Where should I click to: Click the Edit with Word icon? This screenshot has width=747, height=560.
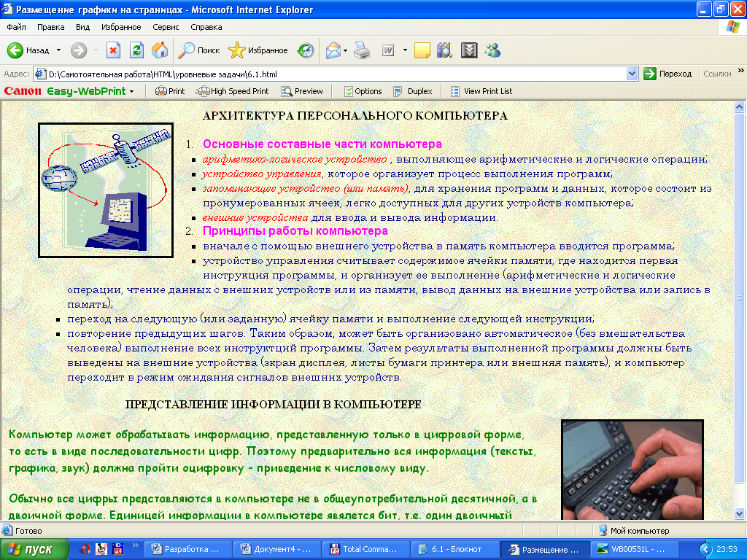click(388, 50)
